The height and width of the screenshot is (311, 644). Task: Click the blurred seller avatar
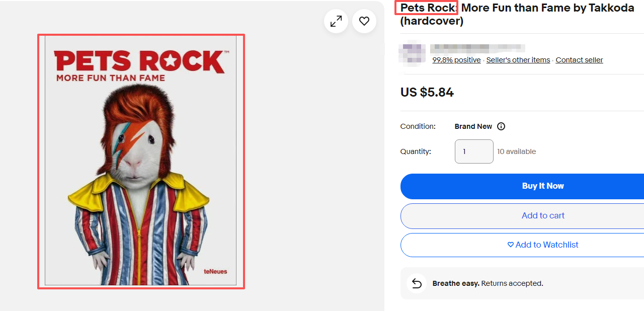point(412,53)
